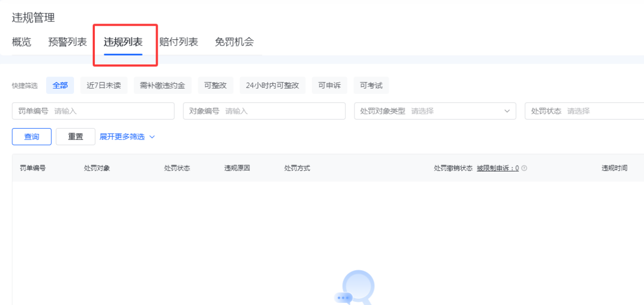The height and width of the screenshot is (305, 644).
Task: Filter by 可整改 violations
Action: 216,85
